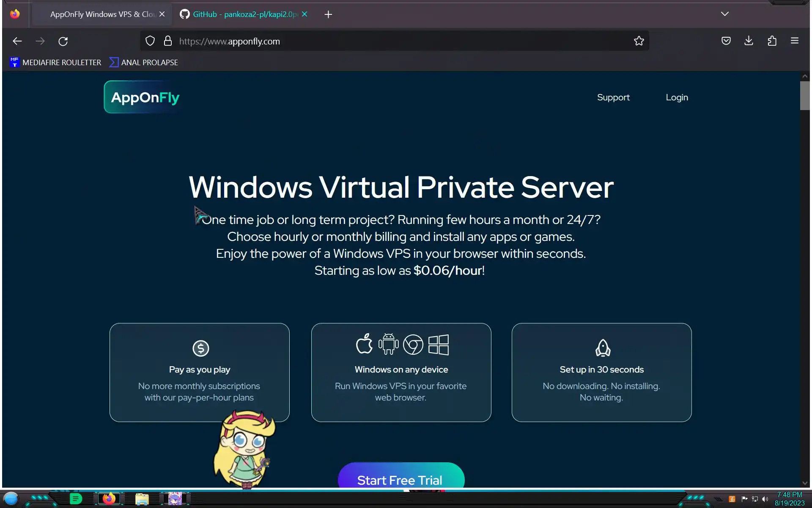The image size is (812, 508).
Task: Click the Start Free Trial button
Action: coord(401,478)
